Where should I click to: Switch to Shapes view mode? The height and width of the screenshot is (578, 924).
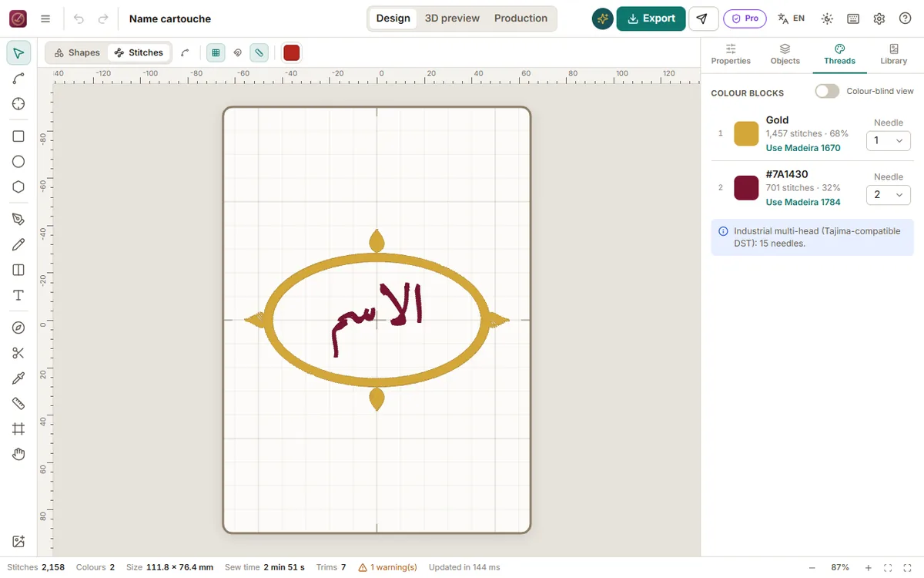tap(77, 52)
